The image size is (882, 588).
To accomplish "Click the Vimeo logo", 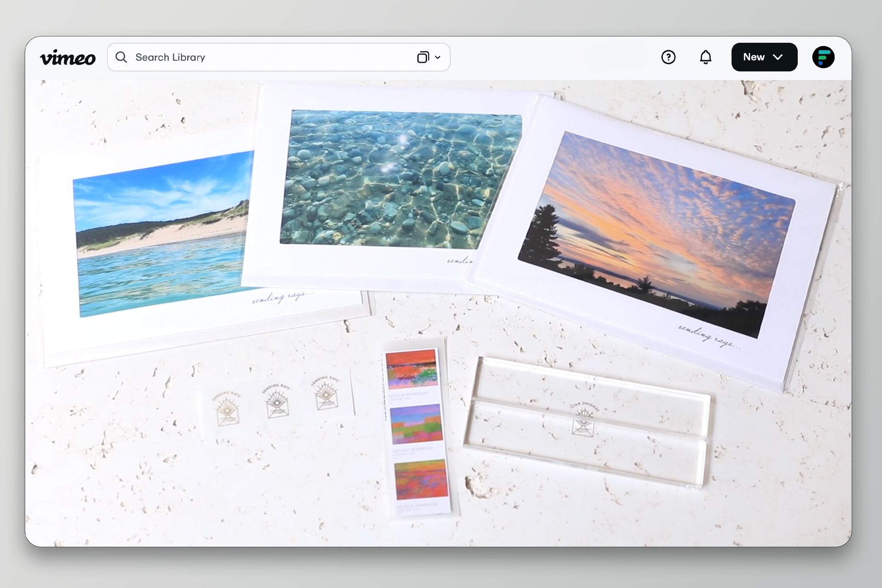I will (68, 57).
